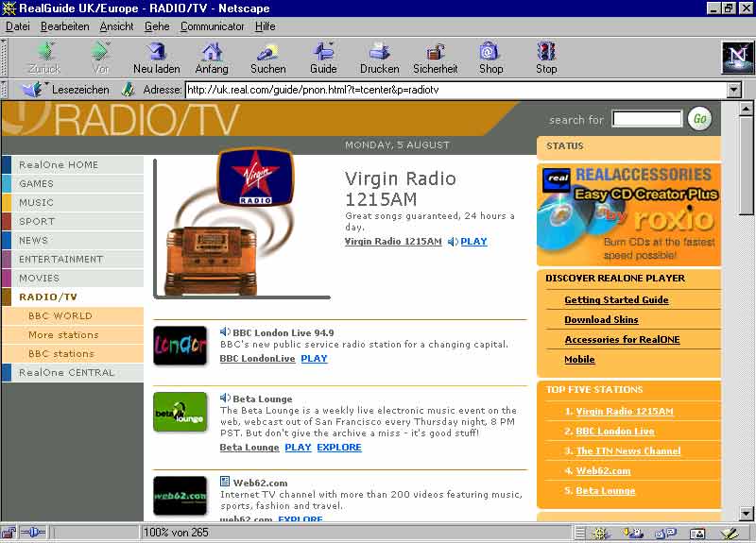Viewport: 756px width, 543px height.
Task: Open the Ansicht menu
Action: coord(116,26)
